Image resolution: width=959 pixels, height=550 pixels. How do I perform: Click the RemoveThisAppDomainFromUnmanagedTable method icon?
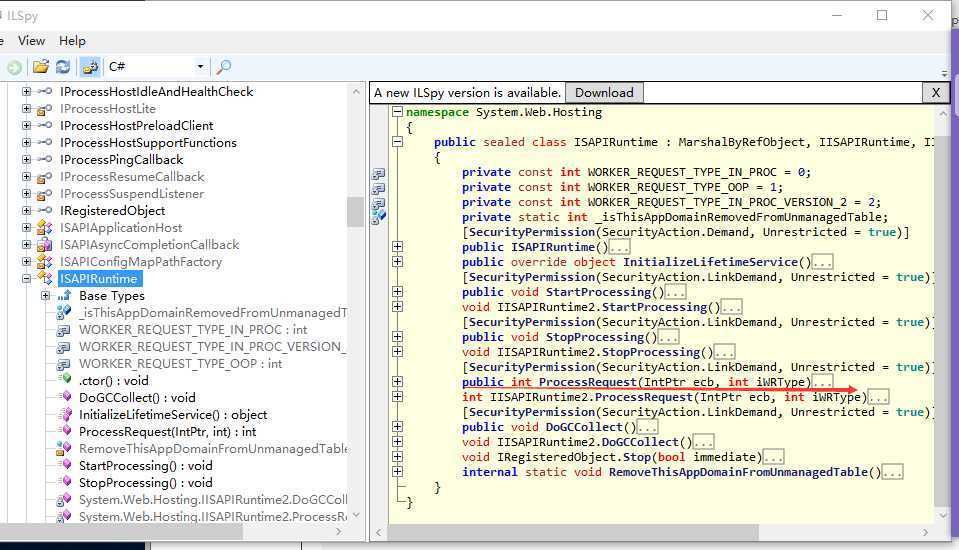pyautogui.click(x=64, y=448)
